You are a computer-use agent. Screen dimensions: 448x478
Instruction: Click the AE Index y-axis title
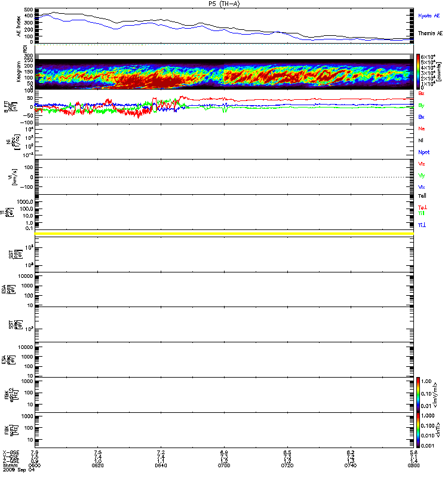19,26
